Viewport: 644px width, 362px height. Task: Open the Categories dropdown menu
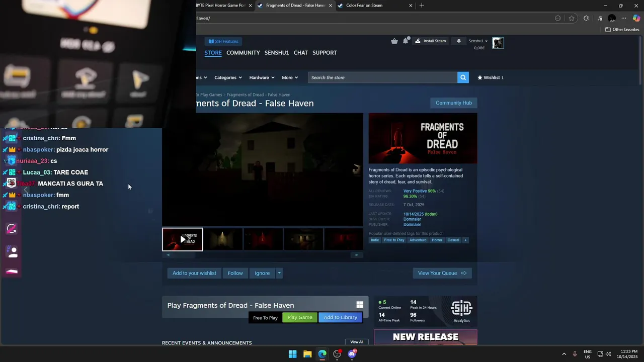(228, 77)
